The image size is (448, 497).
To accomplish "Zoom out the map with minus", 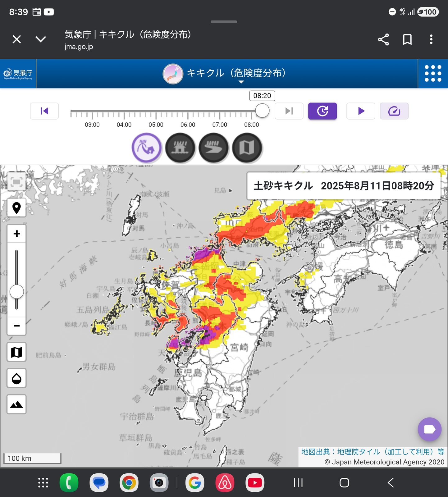I will tap(16, 326).
